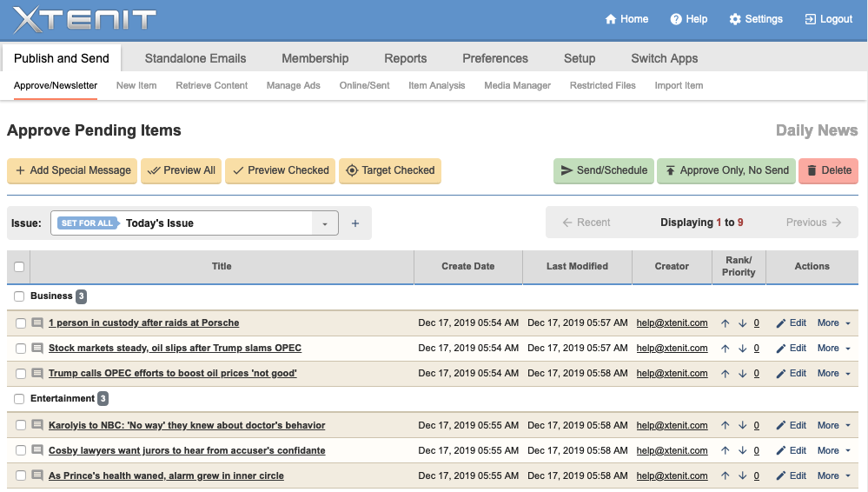Check the Cosby lawyers item checkbox

21,450
